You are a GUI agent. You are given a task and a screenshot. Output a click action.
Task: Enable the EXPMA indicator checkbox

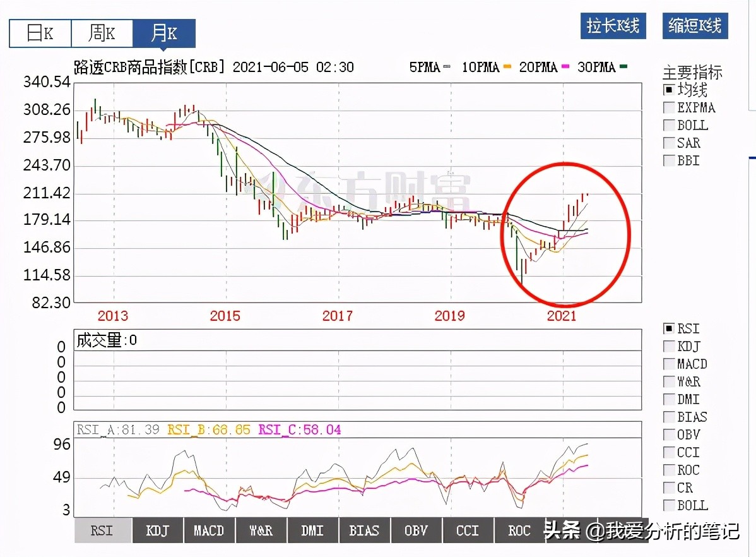tap(668, 107)
